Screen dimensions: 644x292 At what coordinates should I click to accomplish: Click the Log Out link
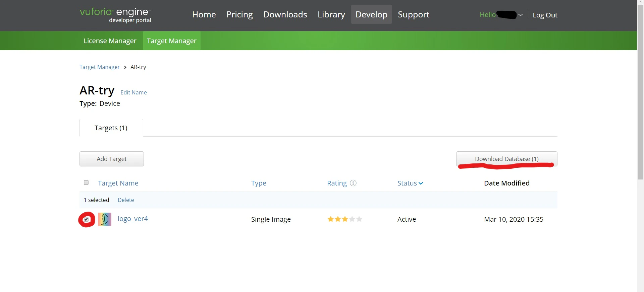click(545, 15)
